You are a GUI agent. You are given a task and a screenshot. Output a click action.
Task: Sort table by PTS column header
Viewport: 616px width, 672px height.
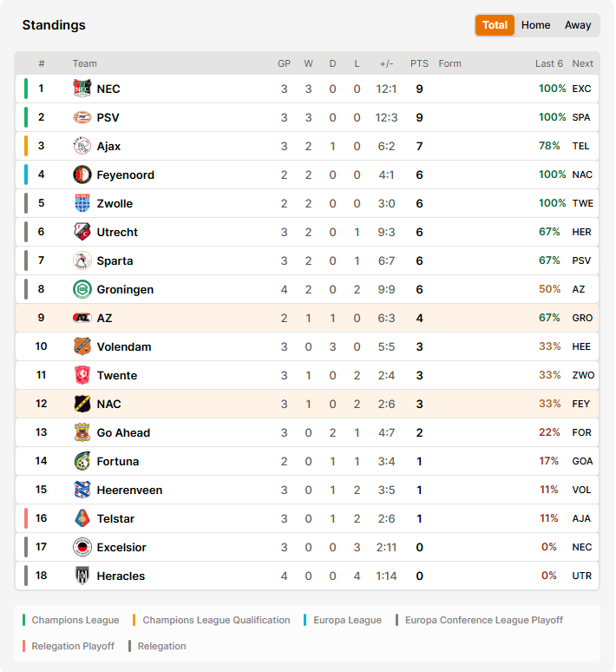tap(419, 63)
